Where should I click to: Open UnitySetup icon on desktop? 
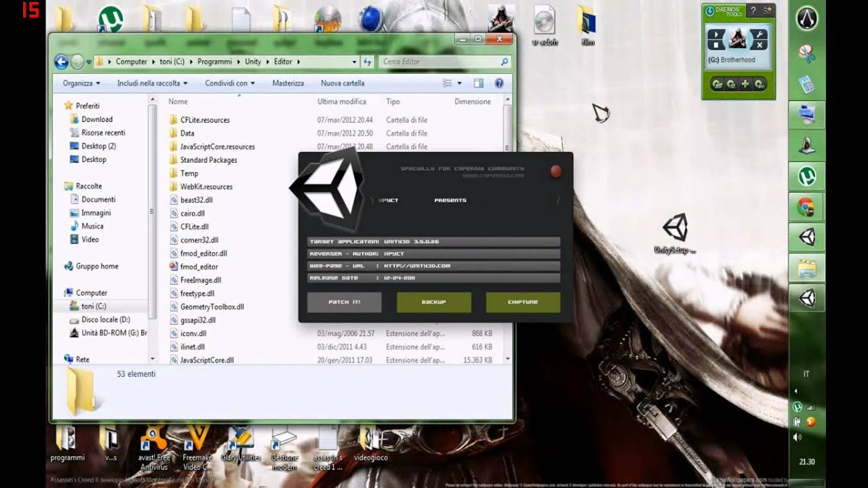pyautogui.click(x=675, y=234)
